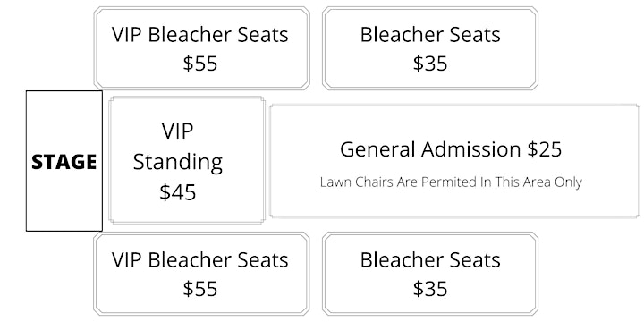The width and height of the screenshot is (644, 322).
Task: Click the lower Bleacher Seats label text
Action: point(430,260)
